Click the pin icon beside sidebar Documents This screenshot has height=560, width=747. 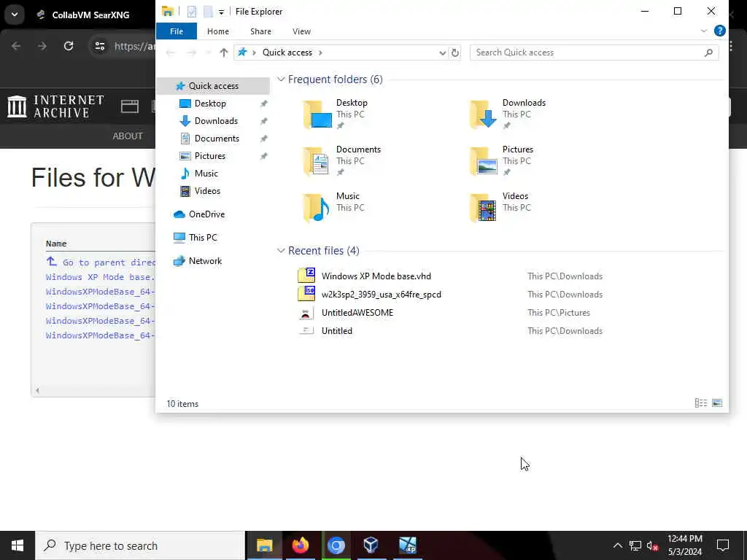(263, 139)
